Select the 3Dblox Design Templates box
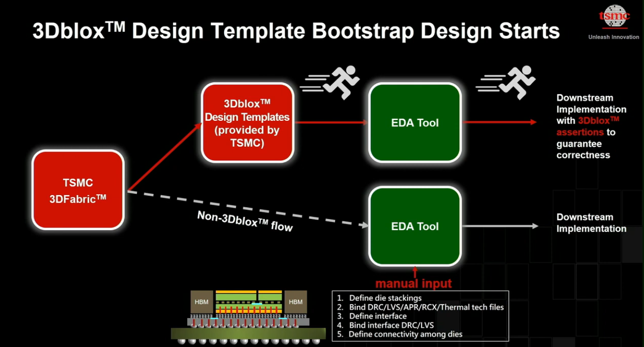Image resolution: width=644 pixels, height=347 pixels. [x=247, y=123]
